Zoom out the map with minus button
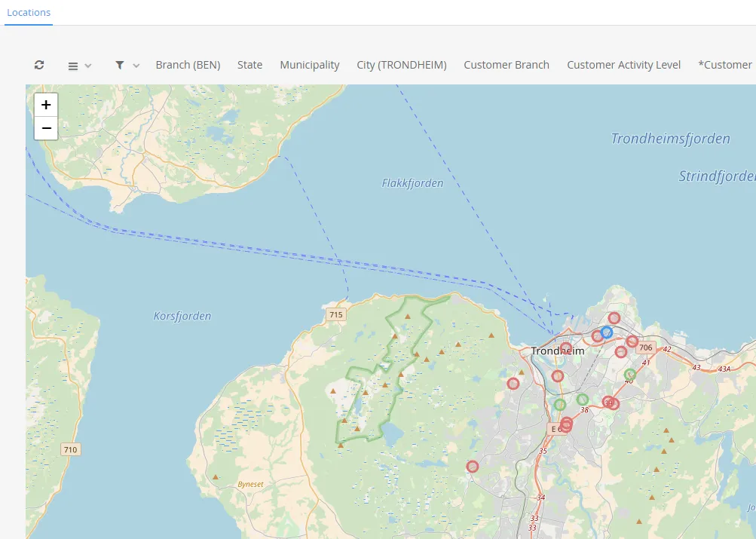The height and width of the screenshot is (539, 756). [x=46, y=128]
